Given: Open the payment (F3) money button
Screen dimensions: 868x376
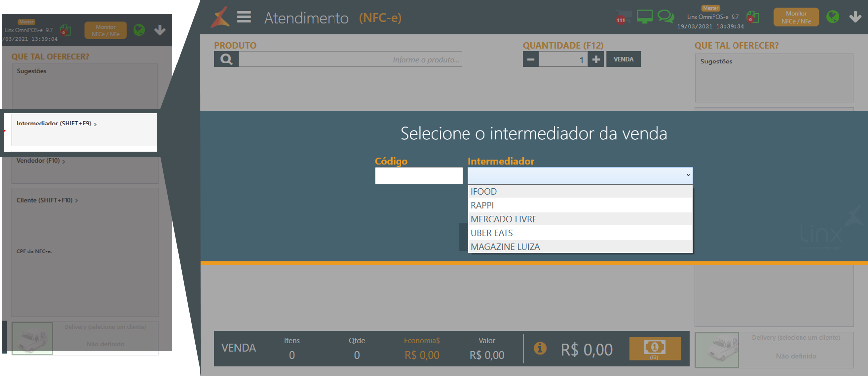Looking at the screenshot, I should click(x=655, y=349).
